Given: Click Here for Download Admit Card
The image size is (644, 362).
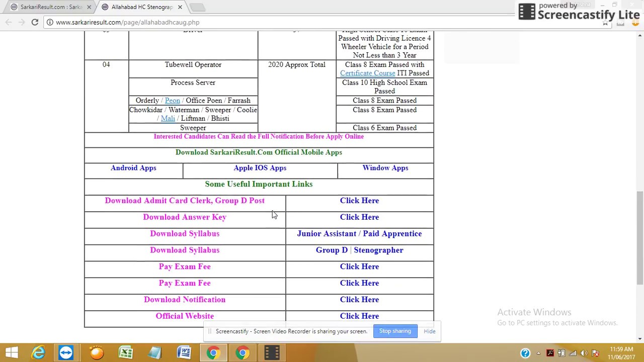Looking at the screenshot, I should tap(359, 201).
